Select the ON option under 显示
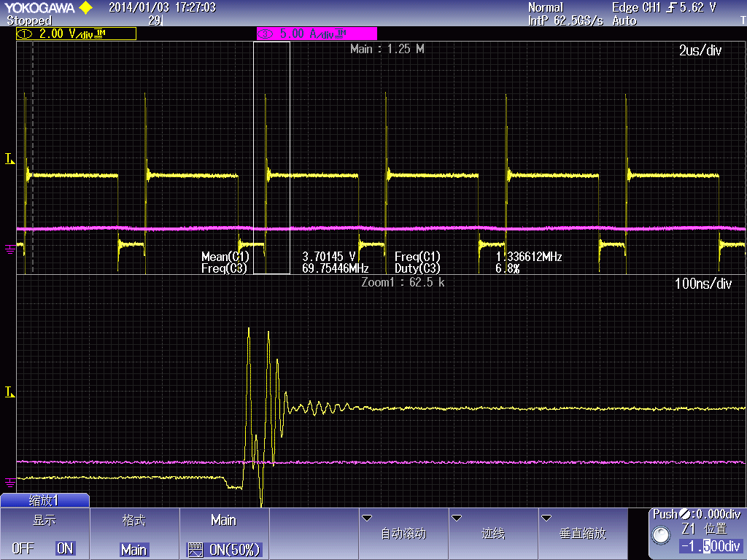747x560 pixels. point(65,548)
